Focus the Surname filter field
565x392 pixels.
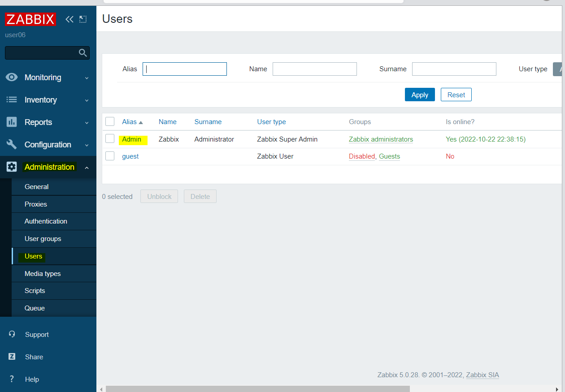454,69
